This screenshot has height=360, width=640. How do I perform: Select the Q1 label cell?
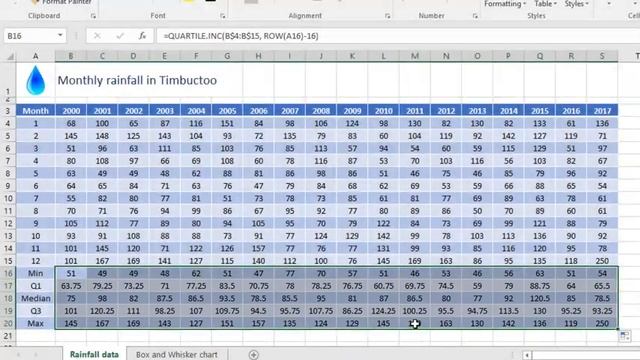[x=36, y=286]
